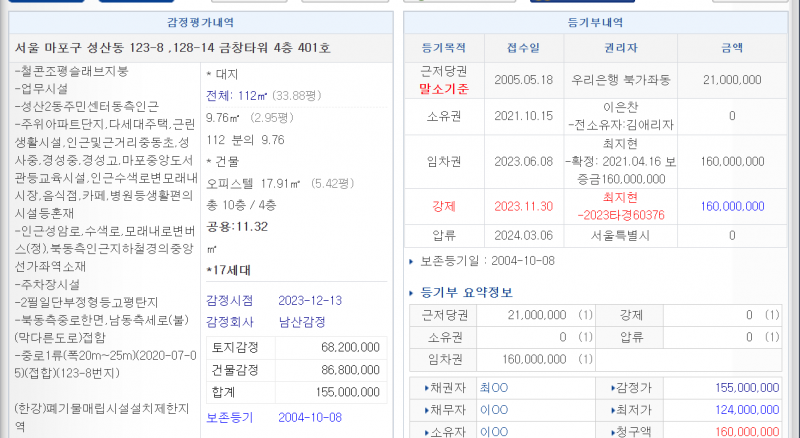Select the address text 서울 마포구 성산동 123-8

point(89,48)
